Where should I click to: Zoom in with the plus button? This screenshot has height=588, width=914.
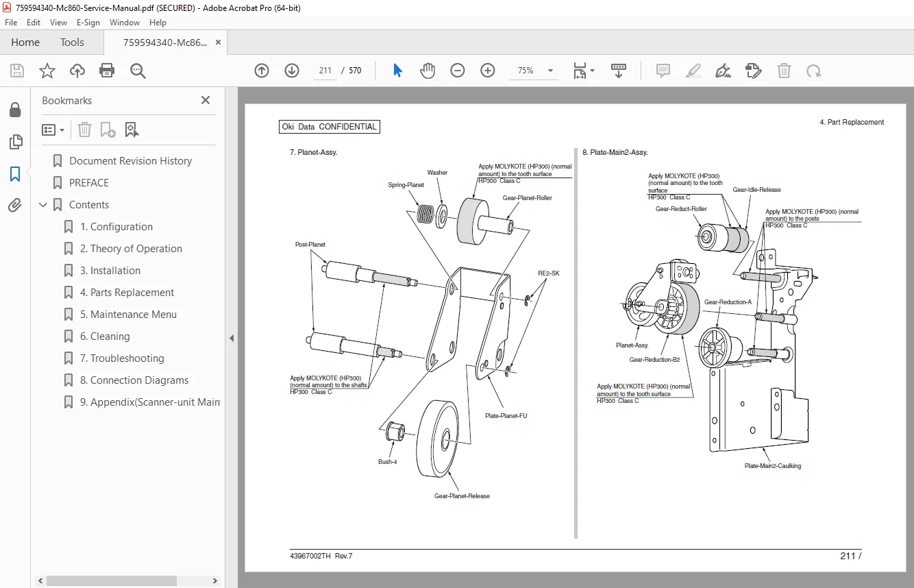pyautogui.click(x=488, y=71)
